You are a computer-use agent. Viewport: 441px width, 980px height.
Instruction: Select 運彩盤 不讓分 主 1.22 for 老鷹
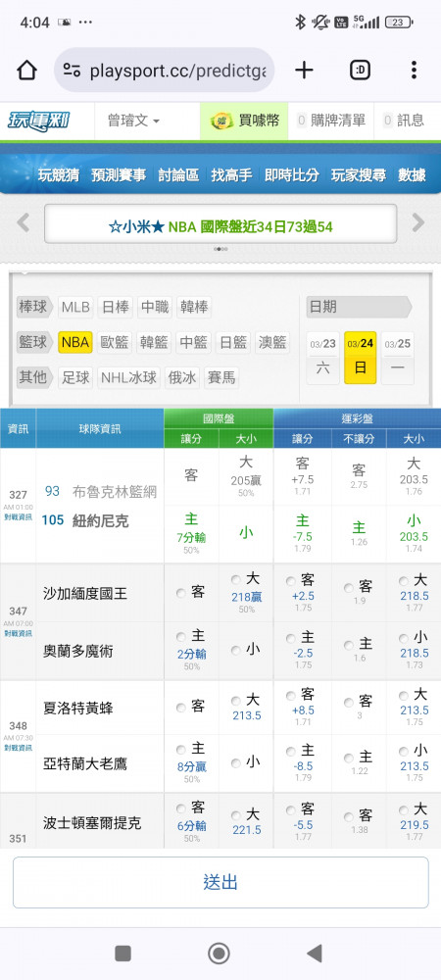[x=349, y=759]
